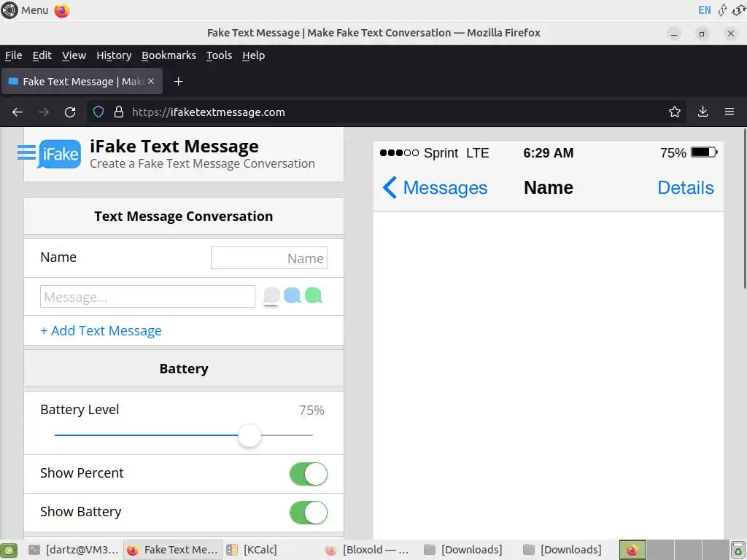Click the Battery section header
Viewport: 747px width, 560px height.
[183, 368]
